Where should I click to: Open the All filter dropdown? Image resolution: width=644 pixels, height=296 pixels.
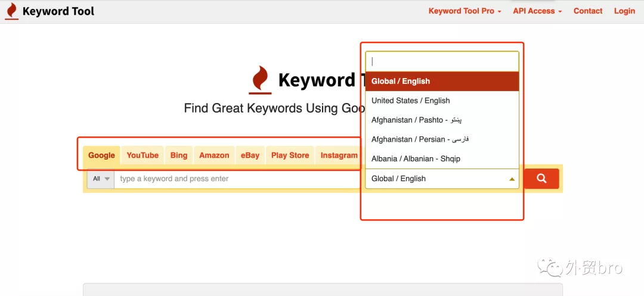(101, 179)
